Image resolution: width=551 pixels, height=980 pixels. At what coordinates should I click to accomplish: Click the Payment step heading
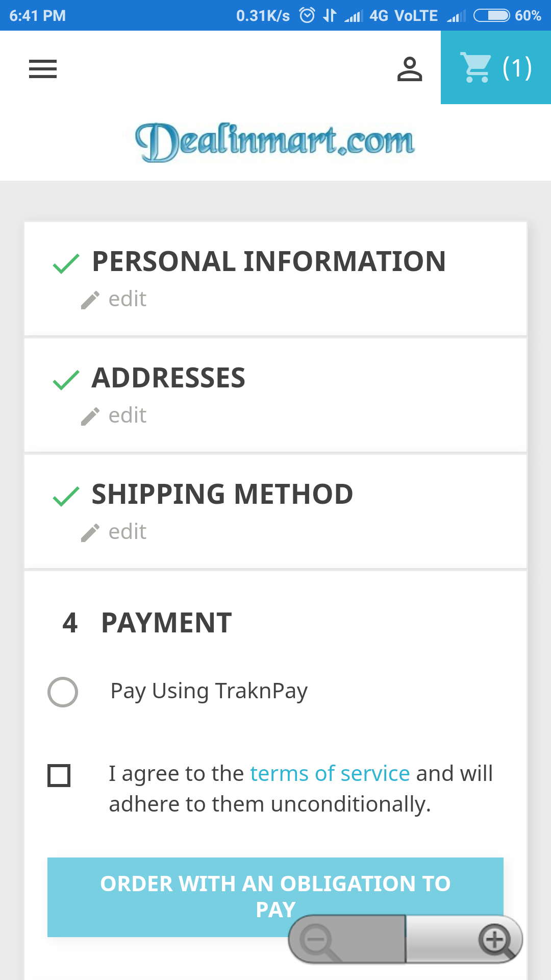[166, 623]
